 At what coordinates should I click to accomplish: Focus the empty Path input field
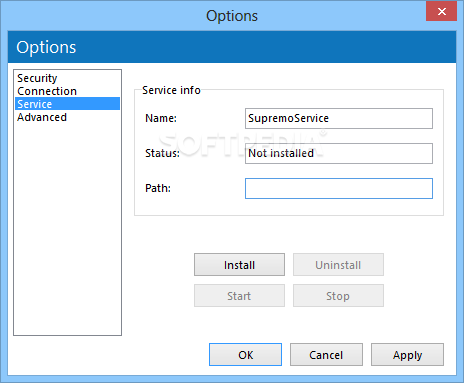[339, 188]
